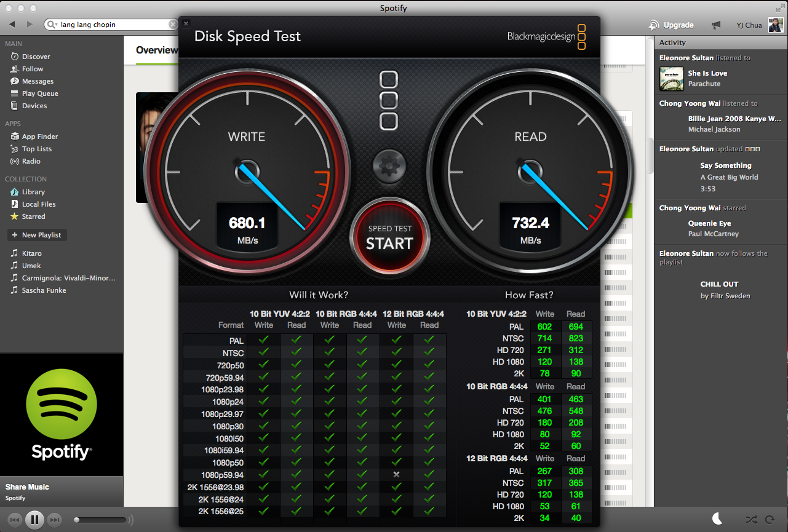
Task: Click the 680.1 MB/s write readout
Action: [247, 229]
